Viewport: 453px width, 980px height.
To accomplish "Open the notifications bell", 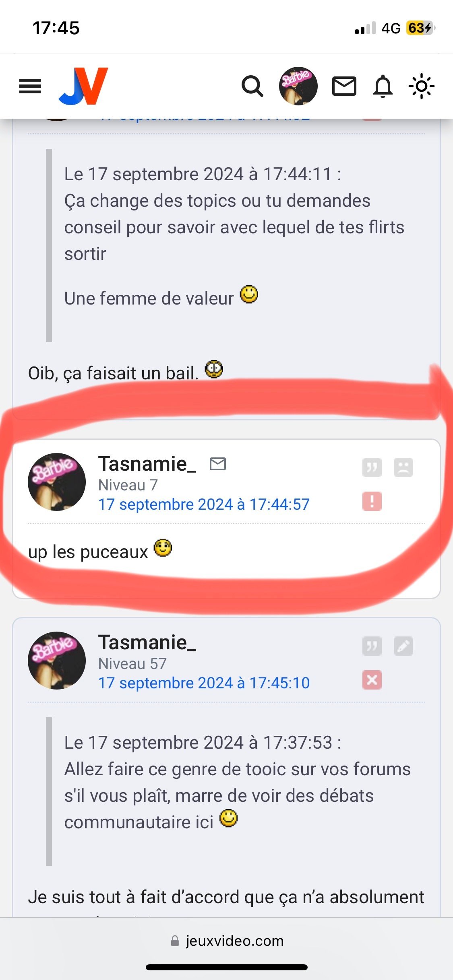I will click(x=383, y=86).
